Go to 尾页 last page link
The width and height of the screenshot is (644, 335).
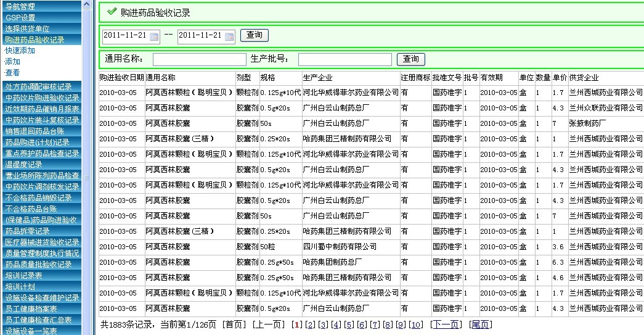[x=480, y=325]
